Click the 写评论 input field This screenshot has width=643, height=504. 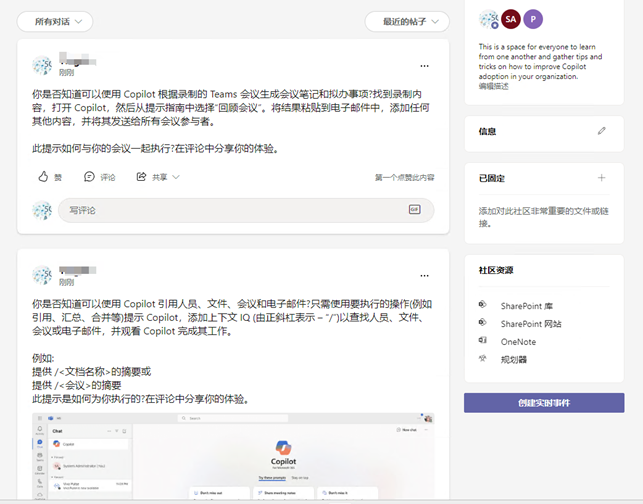click(246, 210)
